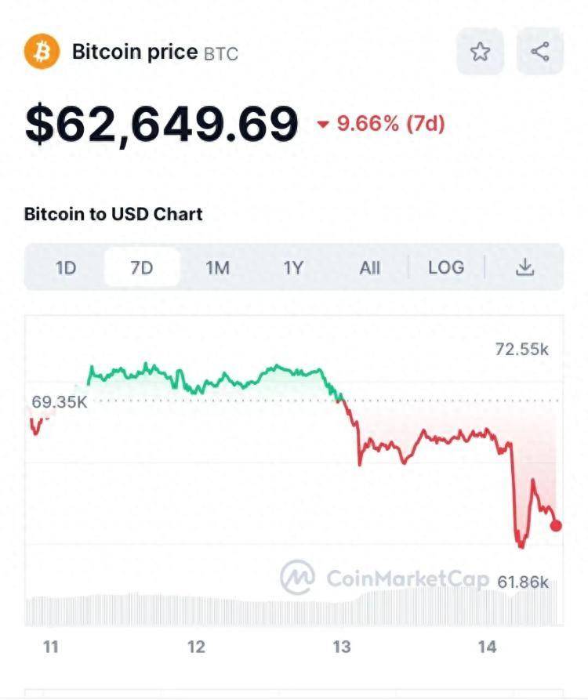
Task: Click the $62,649.69 price value
Action: (162, 124)
